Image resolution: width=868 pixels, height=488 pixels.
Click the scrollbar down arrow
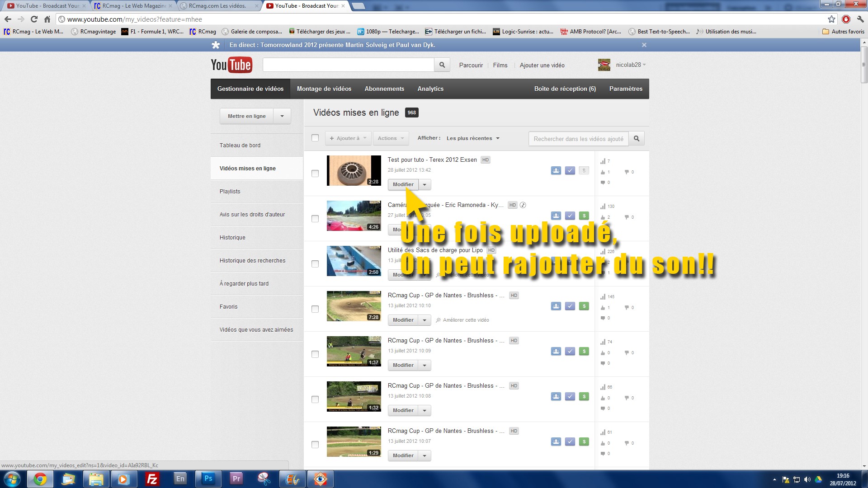pyautogui.click(x=864, y=466)
